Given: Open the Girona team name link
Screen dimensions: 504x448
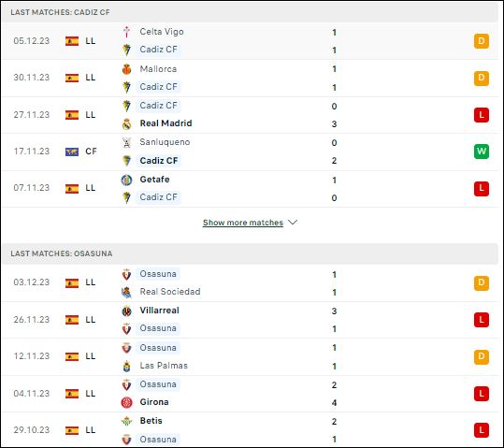Looking at the screenshot, I should (154, 402).
